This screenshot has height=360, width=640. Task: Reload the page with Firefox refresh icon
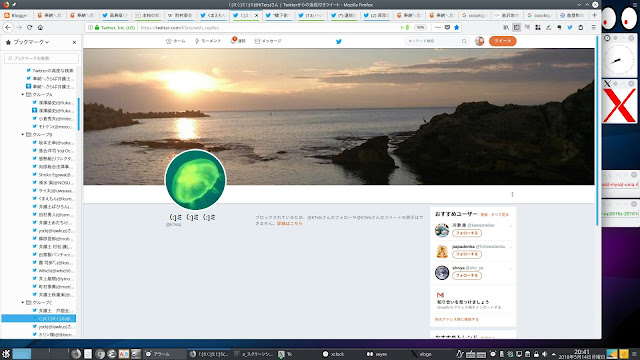[x=29, y=27]
